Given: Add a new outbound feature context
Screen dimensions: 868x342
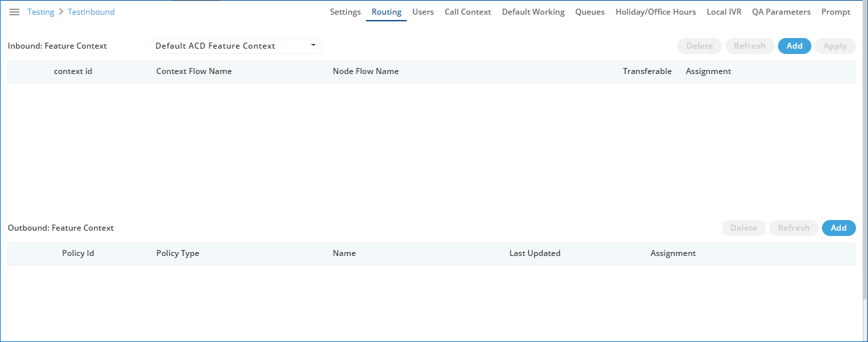Looking at the screenshot, I should tap(838, 228).
